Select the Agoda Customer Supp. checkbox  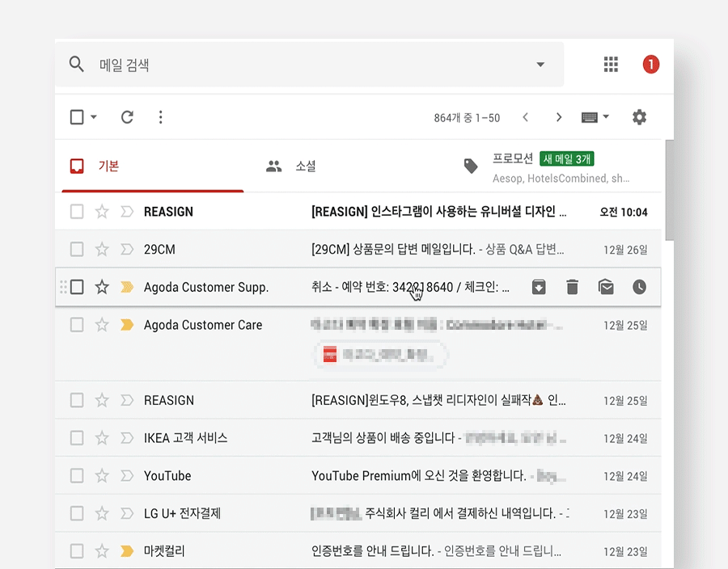click(x=77, y=287)
